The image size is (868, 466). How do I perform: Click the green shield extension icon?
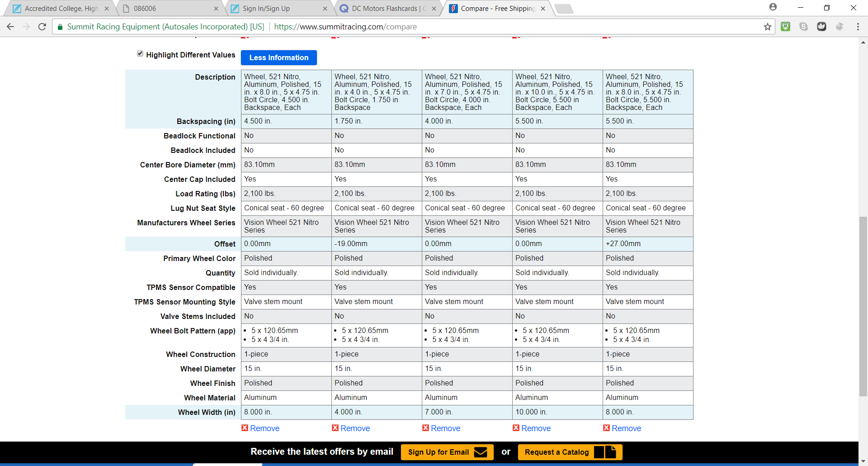pos(785,27)
